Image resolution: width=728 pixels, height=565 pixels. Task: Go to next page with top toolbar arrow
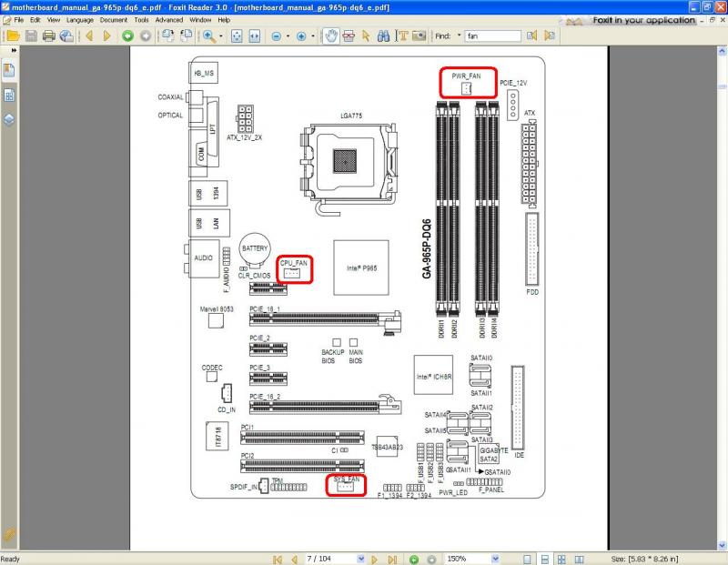click(x=106, y=35)
